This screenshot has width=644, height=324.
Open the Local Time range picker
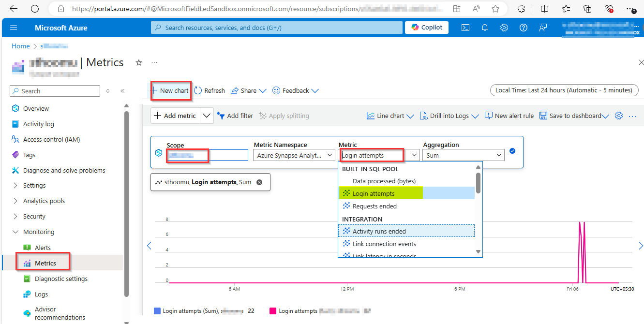[564, 90]
